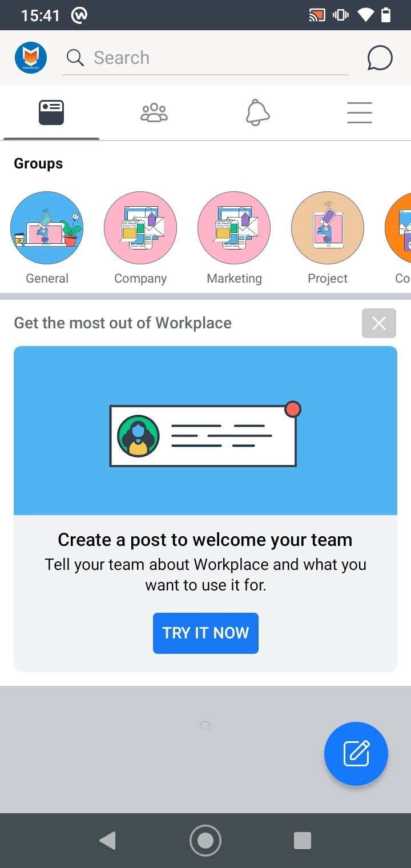Click the TRY IT NOW button

205,633
